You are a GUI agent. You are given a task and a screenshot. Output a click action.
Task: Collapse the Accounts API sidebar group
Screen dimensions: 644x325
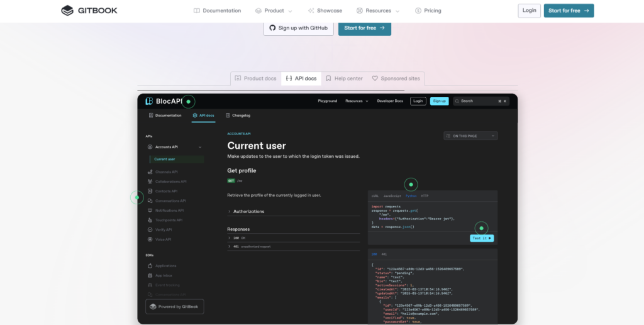(x=200, y=147)
